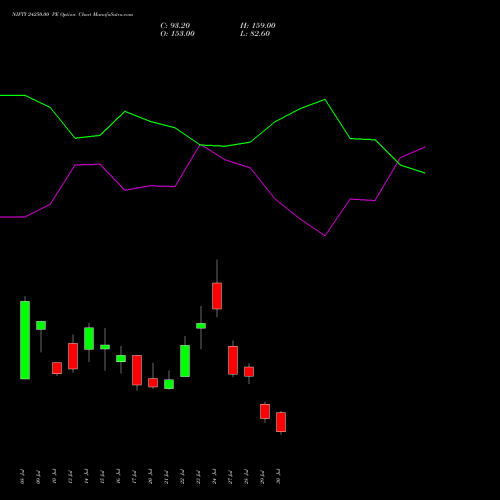Click the low value L: 82.60
This screenshot has width=500, height=500.
point(255,34)
